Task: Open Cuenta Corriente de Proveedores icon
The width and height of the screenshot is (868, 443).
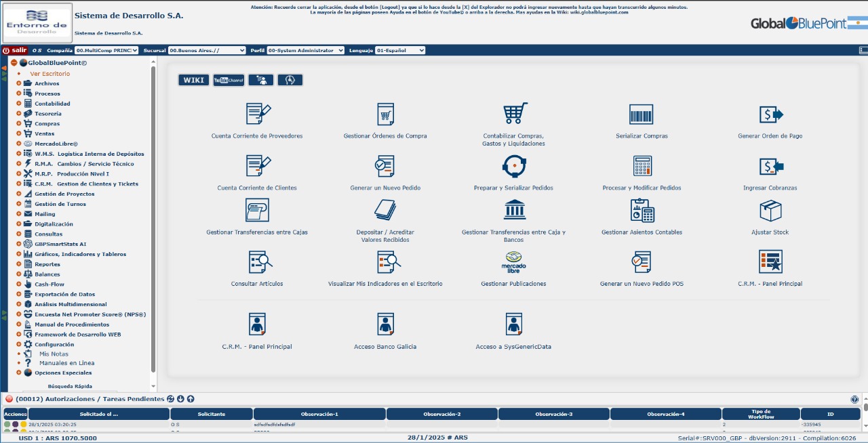Action: [258, 114]
